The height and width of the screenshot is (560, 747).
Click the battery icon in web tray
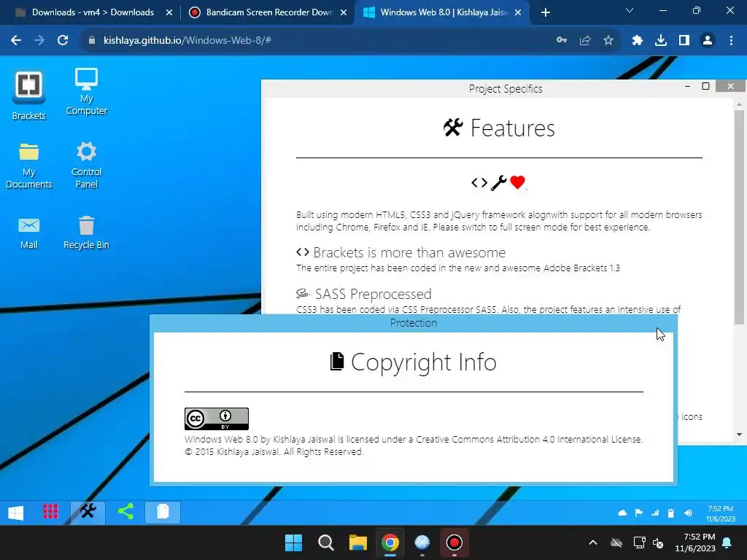(x=671, y=513)
